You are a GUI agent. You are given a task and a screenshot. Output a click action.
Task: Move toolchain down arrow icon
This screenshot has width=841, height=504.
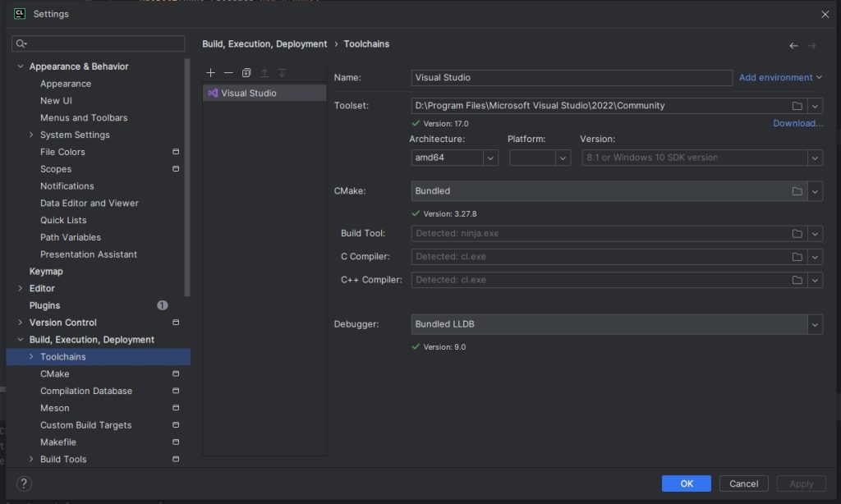point(282,72)
